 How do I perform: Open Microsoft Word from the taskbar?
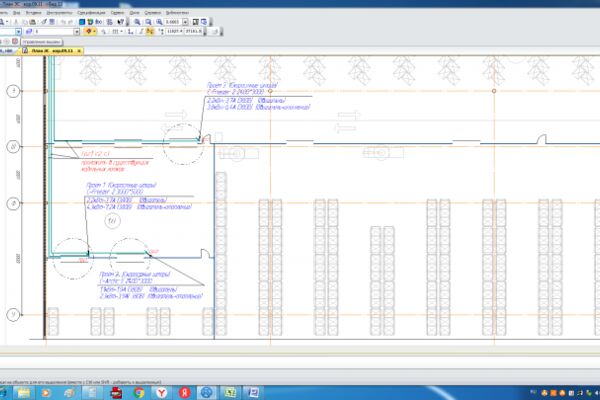coord(253,392)
